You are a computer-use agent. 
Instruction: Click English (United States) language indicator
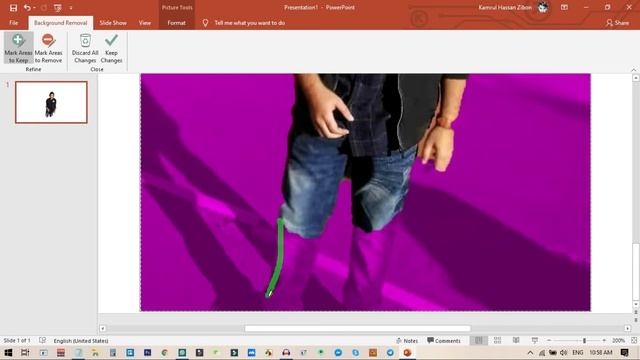(81, 340)
